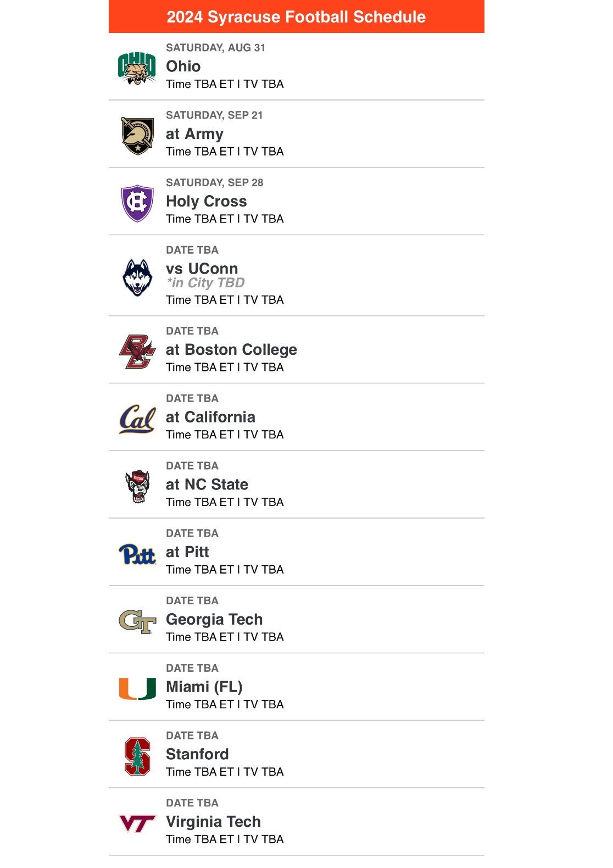Click the 2024 Syracuse Football Schedule header

point(296,17)
